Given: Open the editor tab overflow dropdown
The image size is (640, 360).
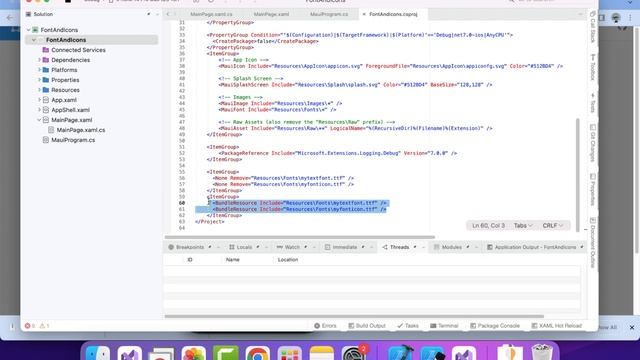Looking at the screenshot, I should point(580,14).
